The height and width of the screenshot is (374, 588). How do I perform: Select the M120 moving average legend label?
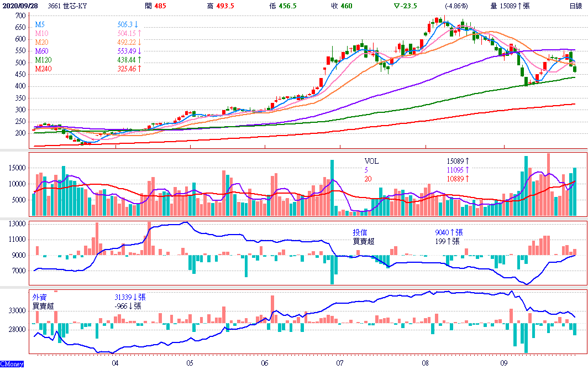pos(44,60)
